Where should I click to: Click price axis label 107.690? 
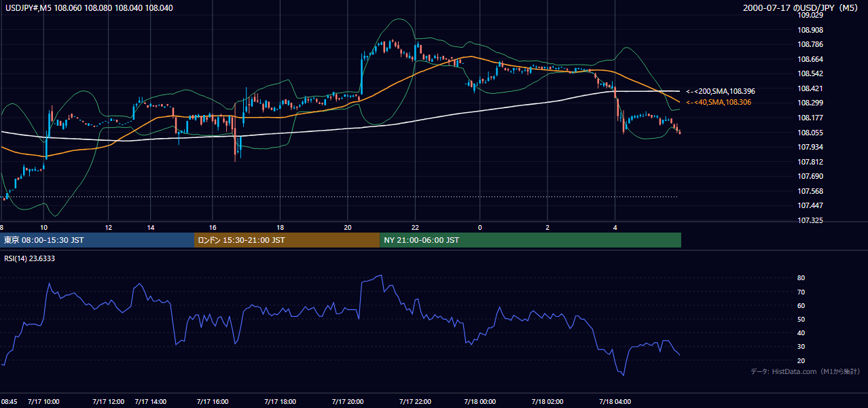(810, 177)
